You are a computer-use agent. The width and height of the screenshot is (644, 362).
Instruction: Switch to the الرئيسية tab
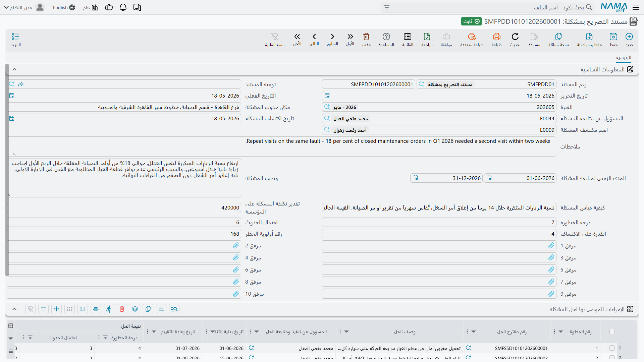coord(624,58)
